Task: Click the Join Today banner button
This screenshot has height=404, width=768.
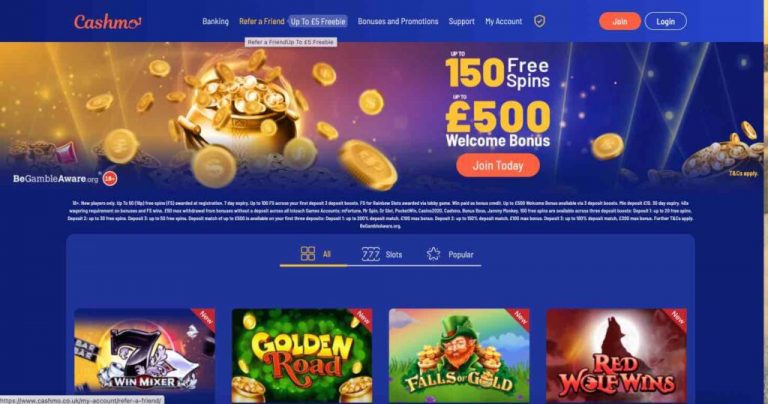Action: coord(498,166)
